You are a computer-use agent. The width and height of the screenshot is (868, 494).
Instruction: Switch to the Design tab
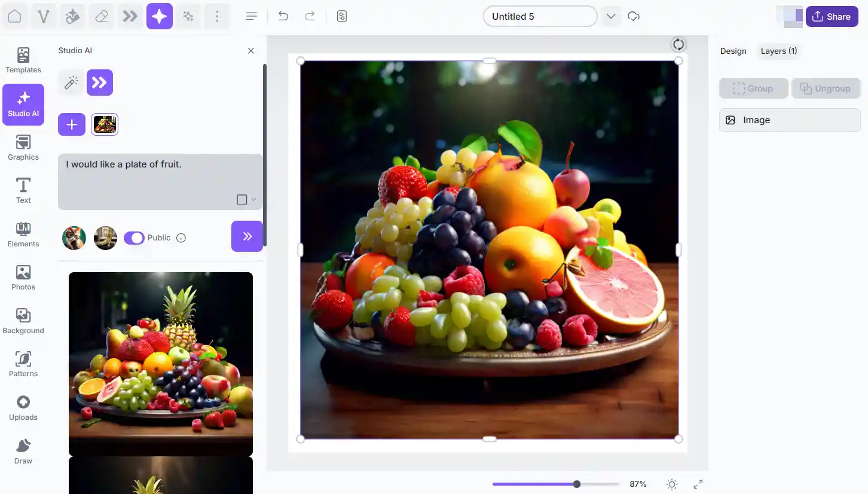(x=733, y=51)
